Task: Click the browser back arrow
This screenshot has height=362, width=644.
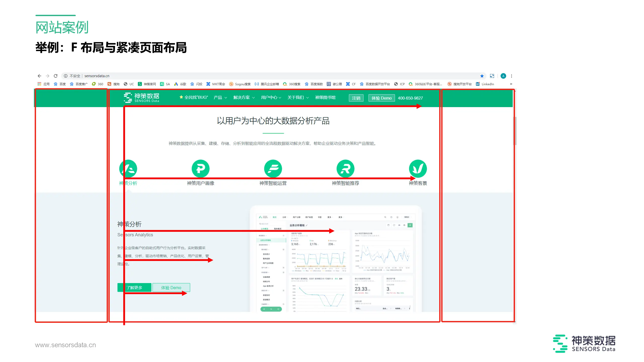Action: [39, 76]
